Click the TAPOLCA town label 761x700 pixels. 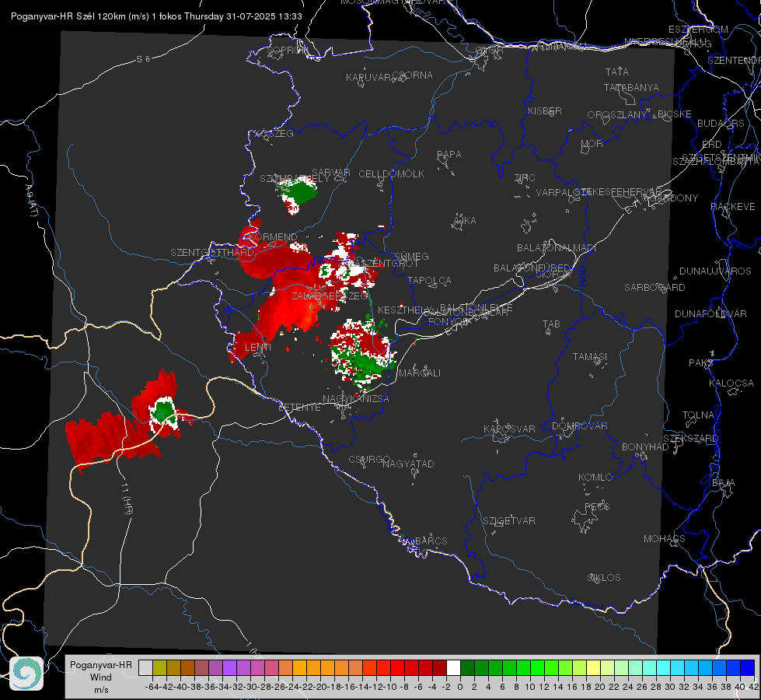tap(429, 280)
